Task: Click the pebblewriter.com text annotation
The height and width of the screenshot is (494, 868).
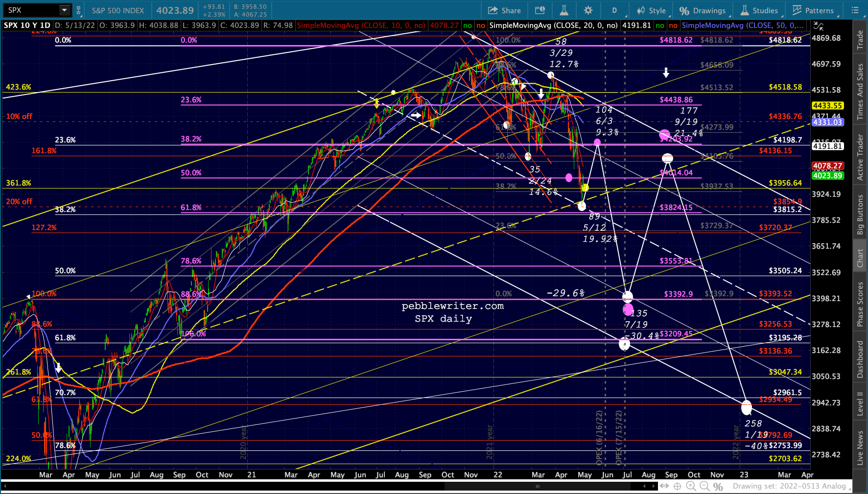Action: [452, 306]
